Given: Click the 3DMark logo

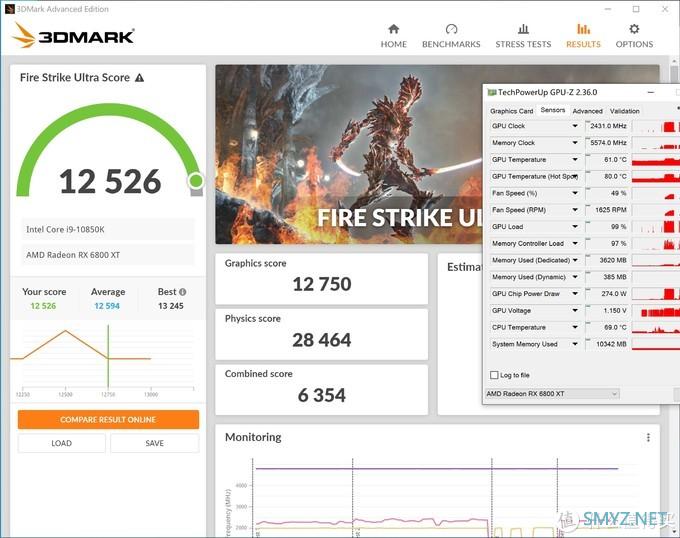Looking at the screenshot, I should click(74, 35).
